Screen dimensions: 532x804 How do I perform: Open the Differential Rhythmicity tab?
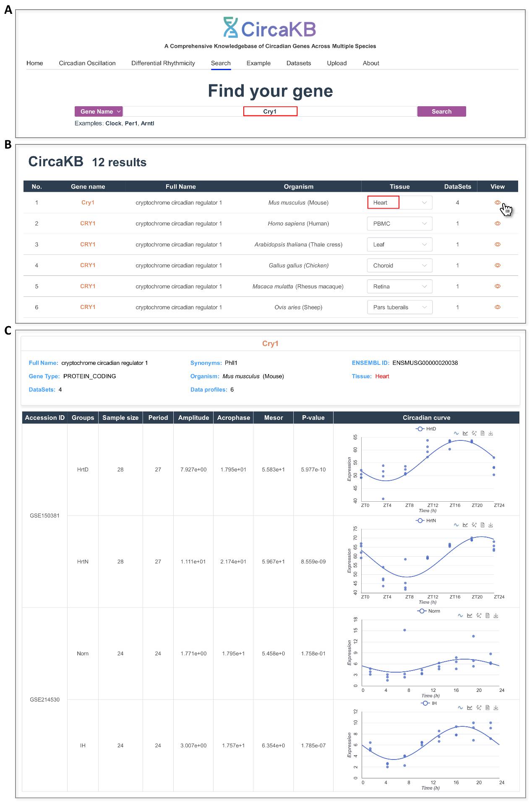click(x=163, y=63)
